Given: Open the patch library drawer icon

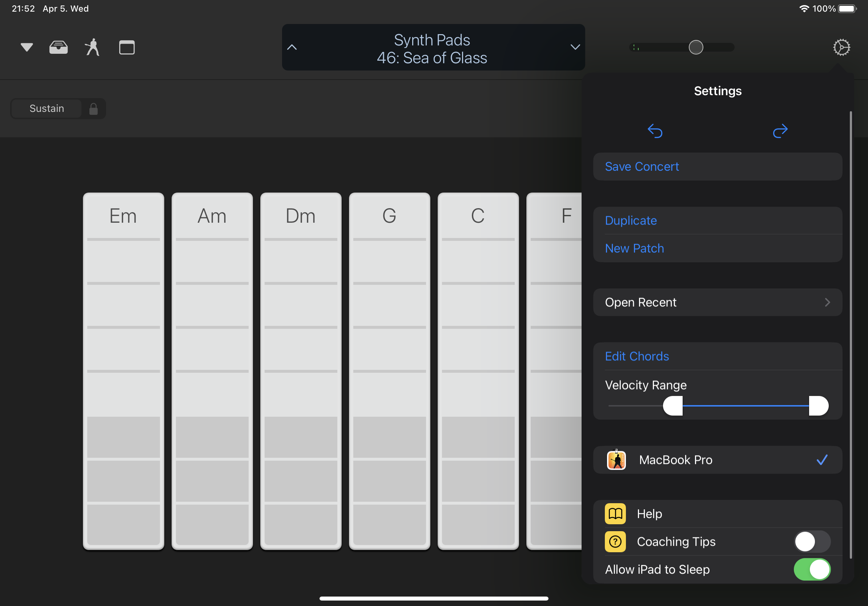Looking at the screenshot, I should [x=59, y=48].
